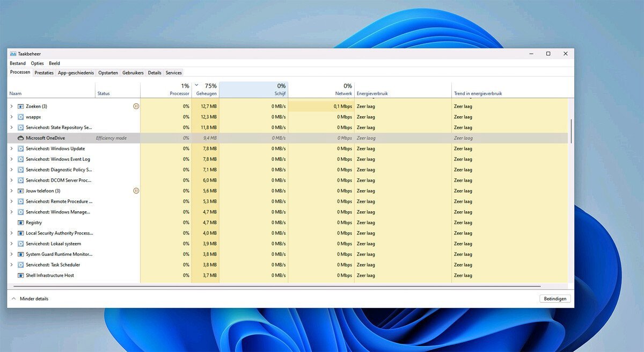This screenshot has height=352, width=644.
Task: Switch to the Prestaties tab
Action: point(44,73)
